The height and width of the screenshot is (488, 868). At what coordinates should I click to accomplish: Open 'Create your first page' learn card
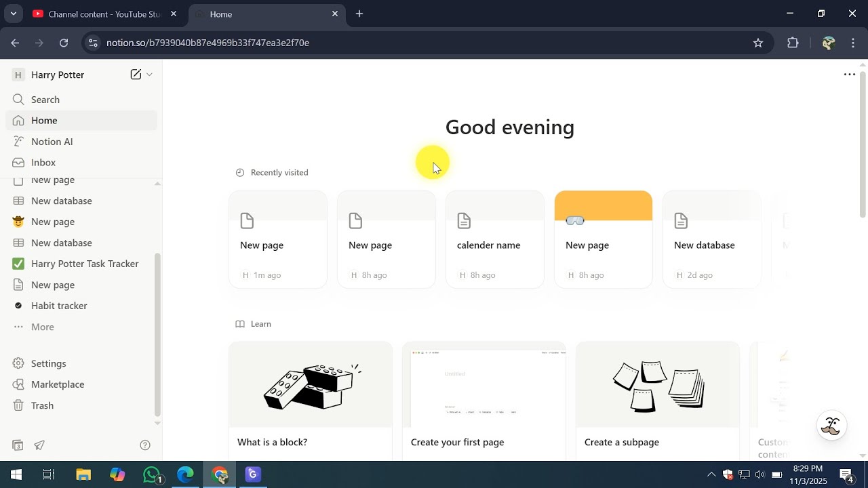click(484, 401)
